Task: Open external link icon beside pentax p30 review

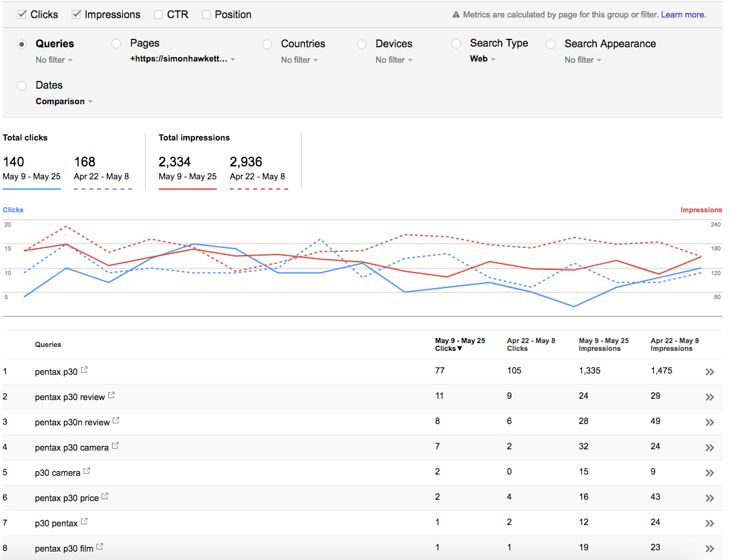Action: 111,396
